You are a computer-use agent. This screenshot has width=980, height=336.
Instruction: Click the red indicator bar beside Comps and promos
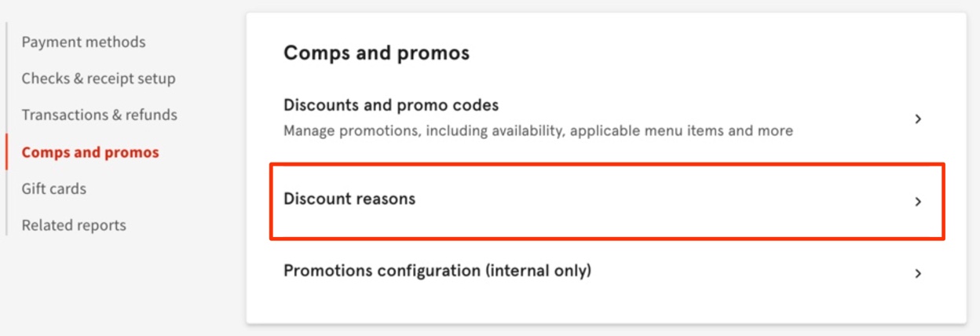6,152
